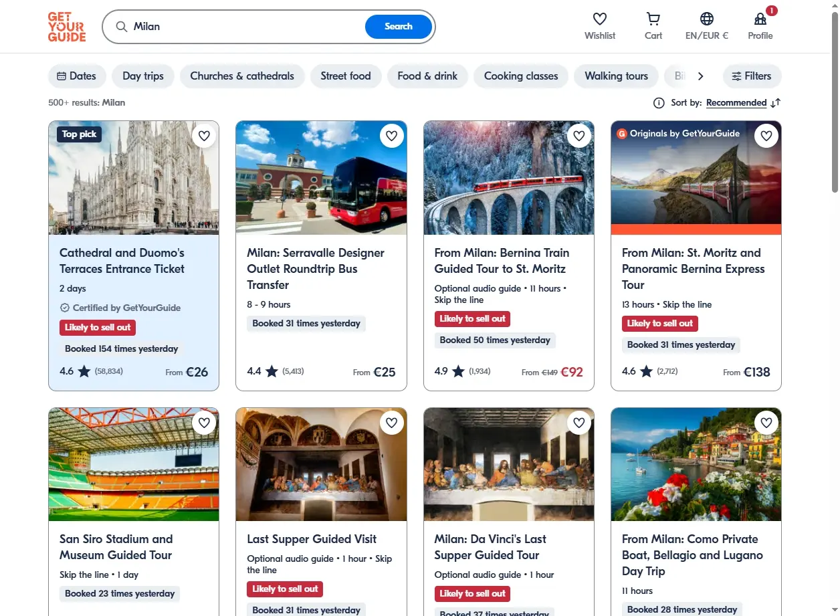Click the Booked 50 times yesterday tag

(495, 340)
